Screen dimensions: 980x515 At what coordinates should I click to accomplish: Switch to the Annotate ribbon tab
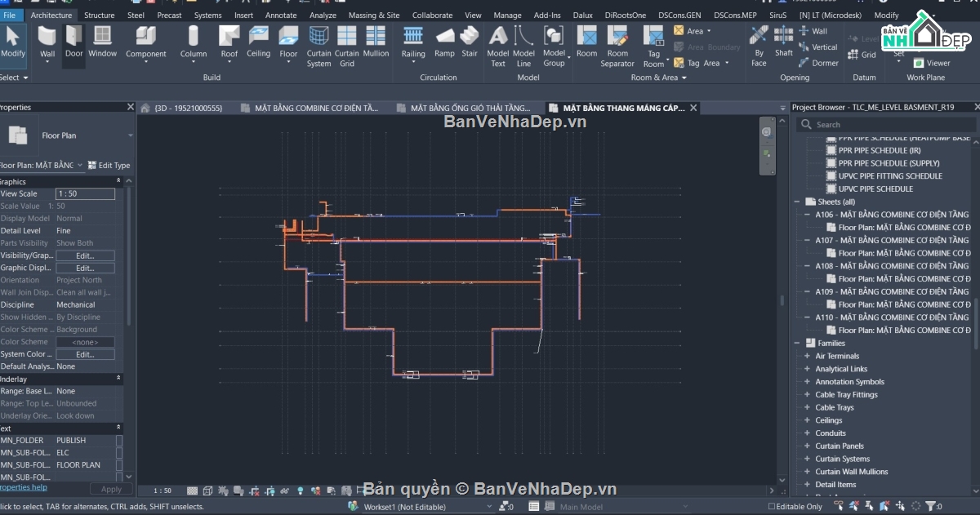pos(281,14)
